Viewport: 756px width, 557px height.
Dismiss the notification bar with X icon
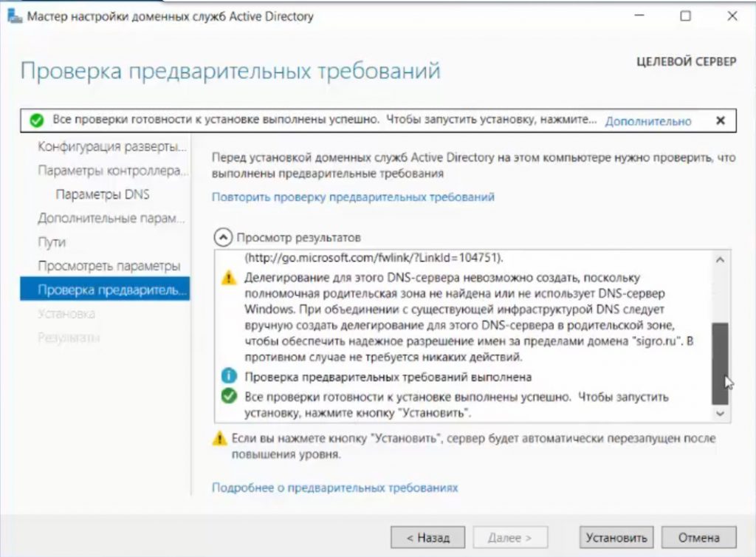(721, 120)
